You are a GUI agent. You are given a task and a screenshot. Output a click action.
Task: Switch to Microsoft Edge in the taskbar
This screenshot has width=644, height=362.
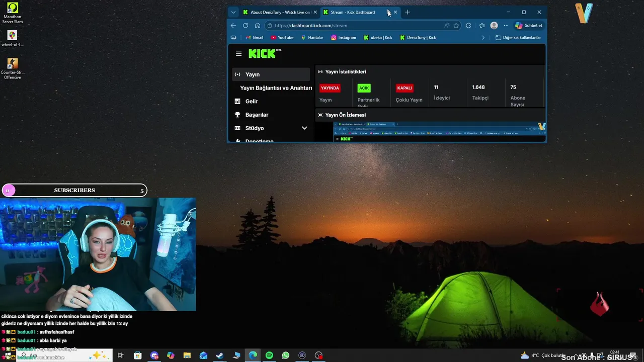click(253, 355)
